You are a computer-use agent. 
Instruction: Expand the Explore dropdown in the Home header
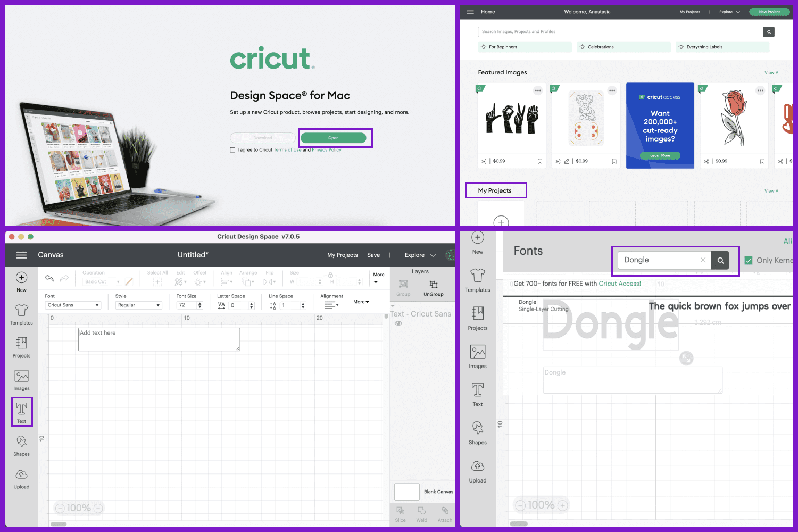[x=729, y=12]
